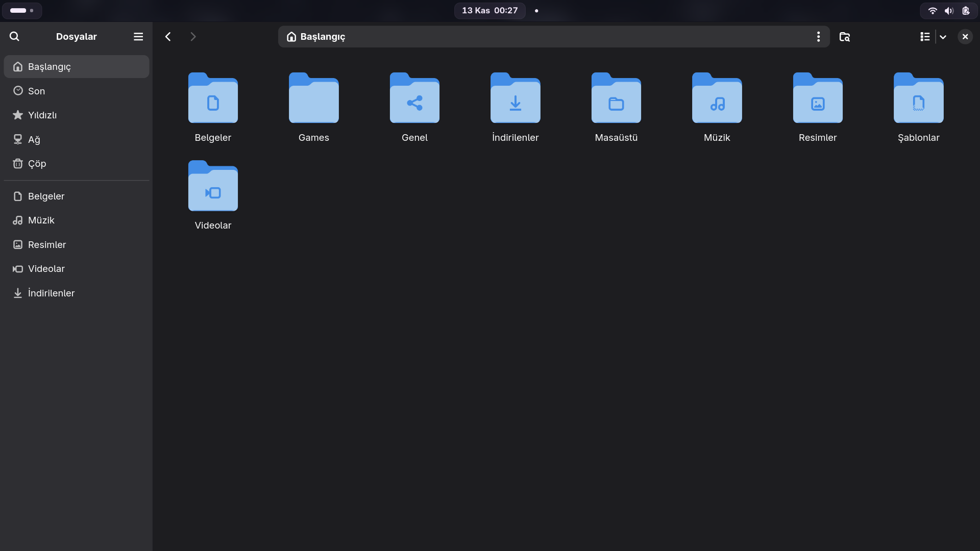Click the battery status icon
Image resolution: width=980 pixels, height=551 pixels.
pyautogui.click(x=966, y=10)
